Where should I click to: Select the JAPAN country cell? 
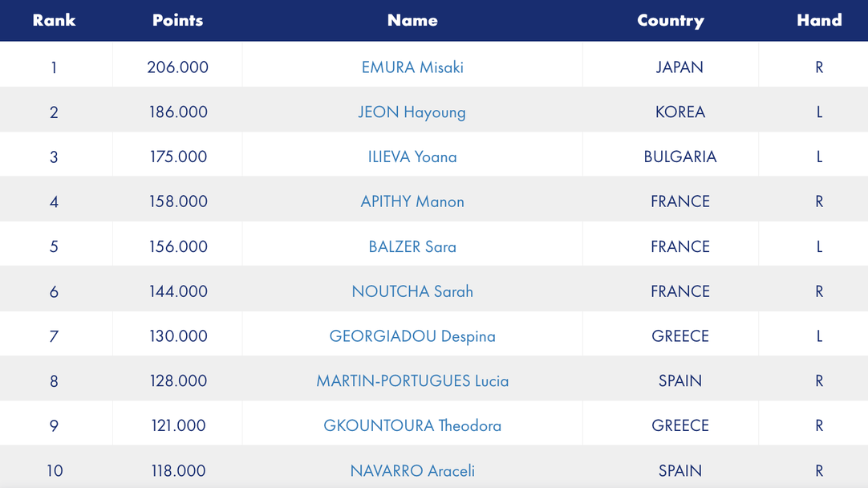(679, 67)
